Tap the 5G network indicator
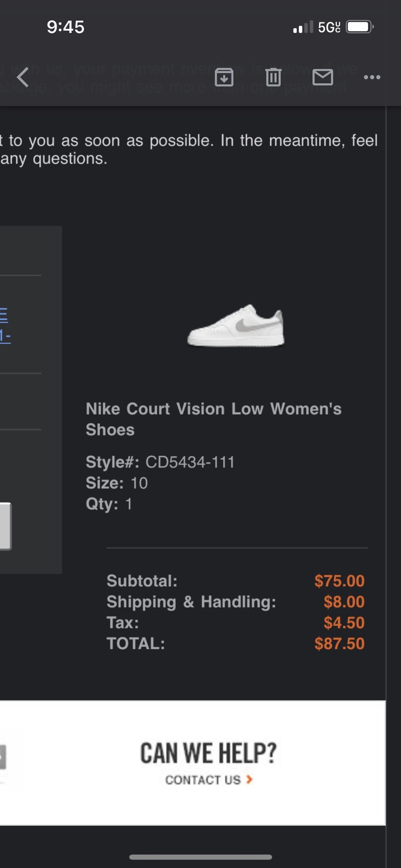This screenshot has width=401, height=868. coord(329,27)
